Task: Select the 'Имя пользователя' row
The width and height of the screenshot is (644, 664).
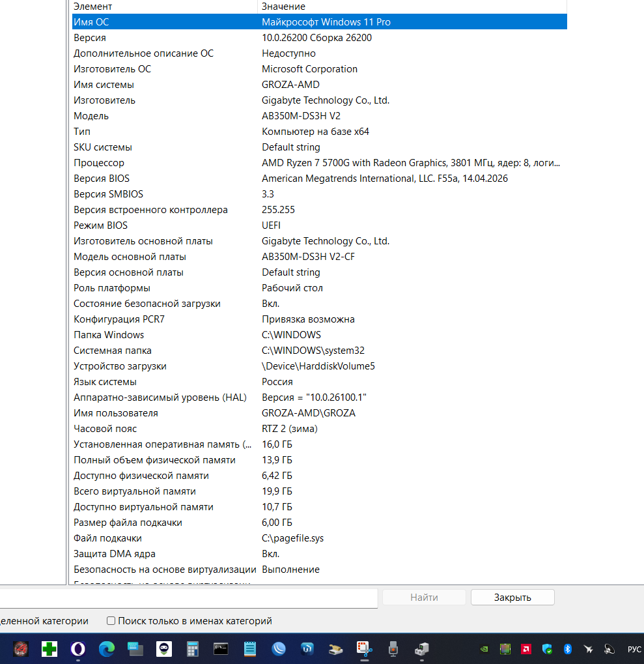Action: tap(320, 414)
